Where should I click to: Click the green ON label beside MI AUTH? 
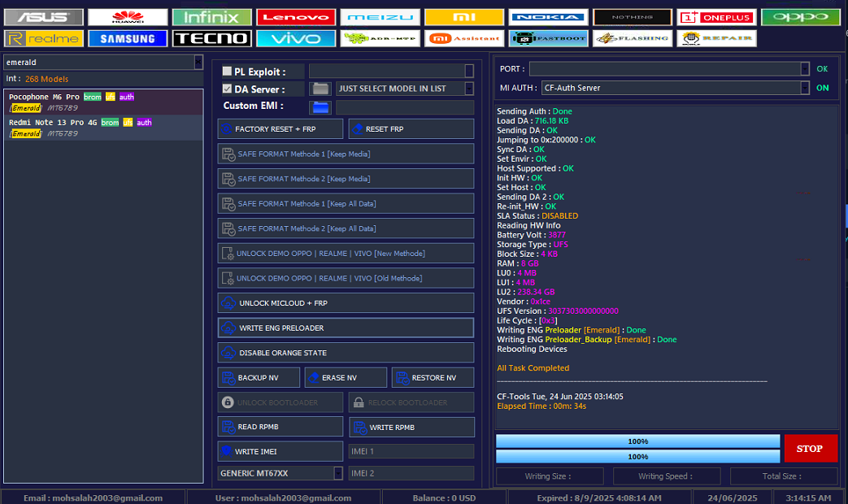pos(822,88)
